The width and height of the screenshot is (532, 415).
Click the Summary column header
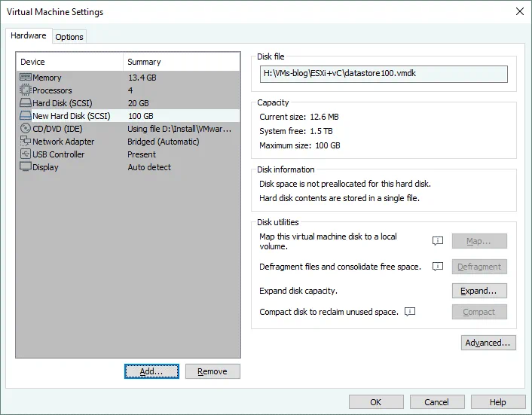(181, 62)
